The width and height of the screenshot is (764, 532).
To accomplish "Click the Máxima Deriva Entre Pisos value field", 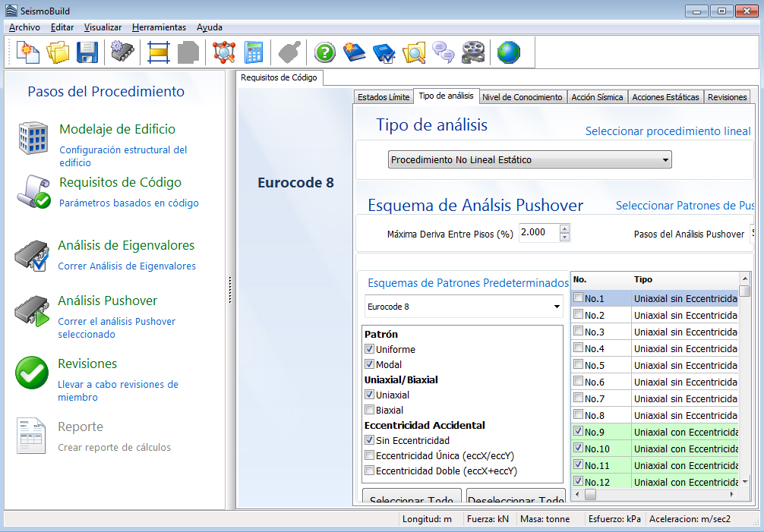I will [538, 233].
